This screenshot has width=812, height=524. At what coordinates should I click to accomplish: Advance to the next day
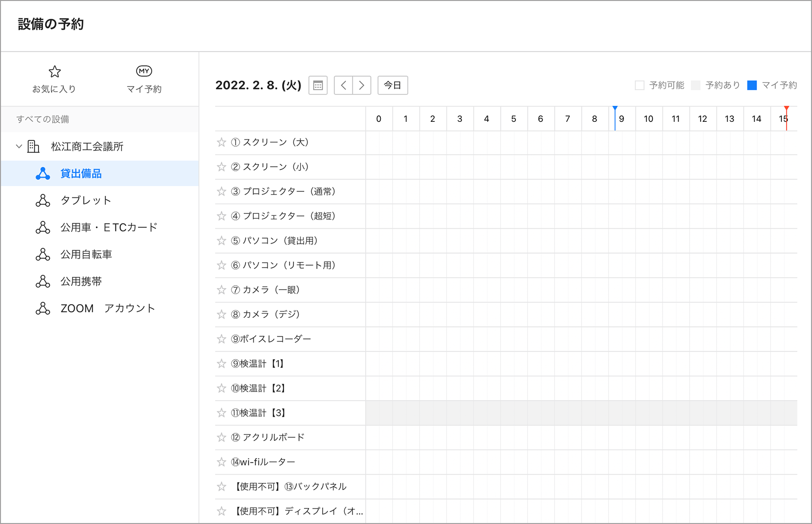[x=362, y=85]
